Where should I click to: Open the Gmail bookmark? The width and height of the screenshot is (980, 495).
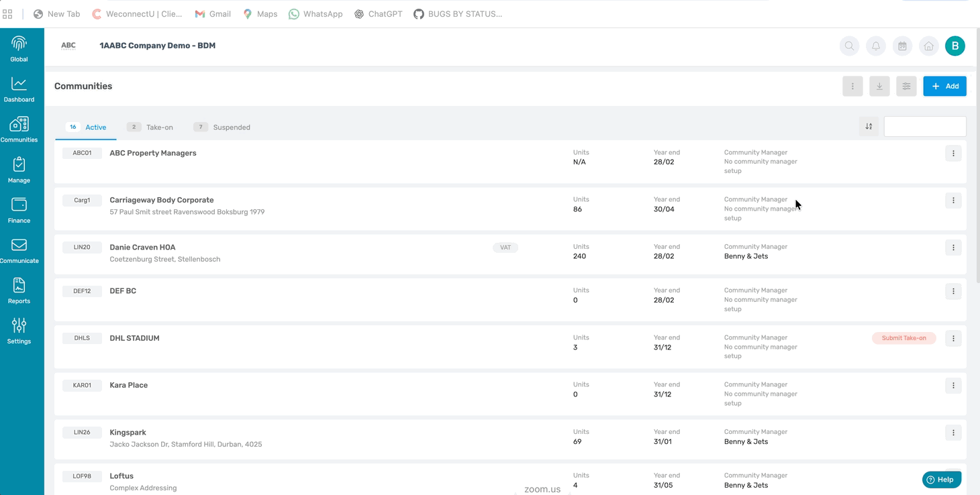(213, 13)
